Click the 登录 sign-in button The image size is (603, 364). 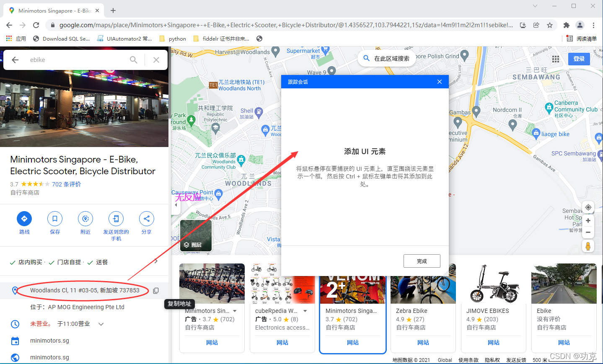point(579,59)
